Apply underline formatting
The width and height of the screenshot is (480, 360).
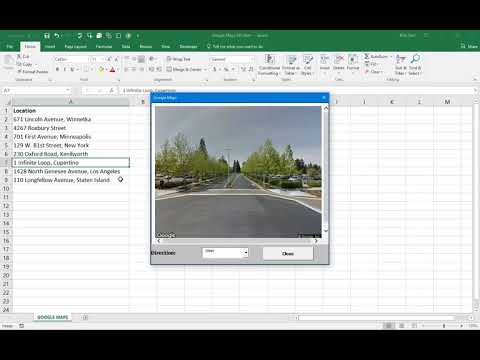pos(72,69)
